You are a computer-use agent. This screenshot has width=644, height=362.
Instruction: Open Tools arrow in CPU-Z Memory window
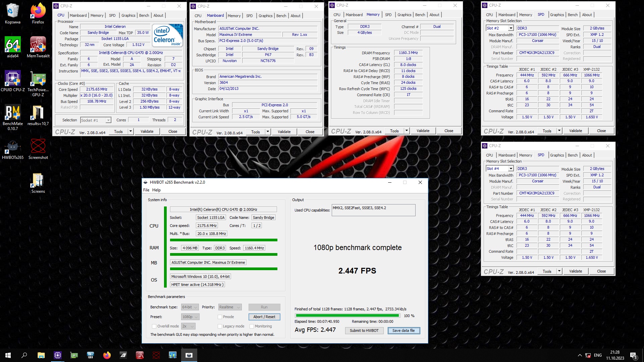click(407, 131)
